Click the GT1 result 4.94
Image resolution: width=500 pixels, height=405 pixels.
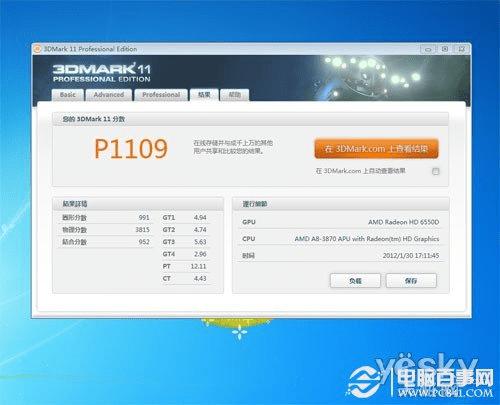(200, 217)
